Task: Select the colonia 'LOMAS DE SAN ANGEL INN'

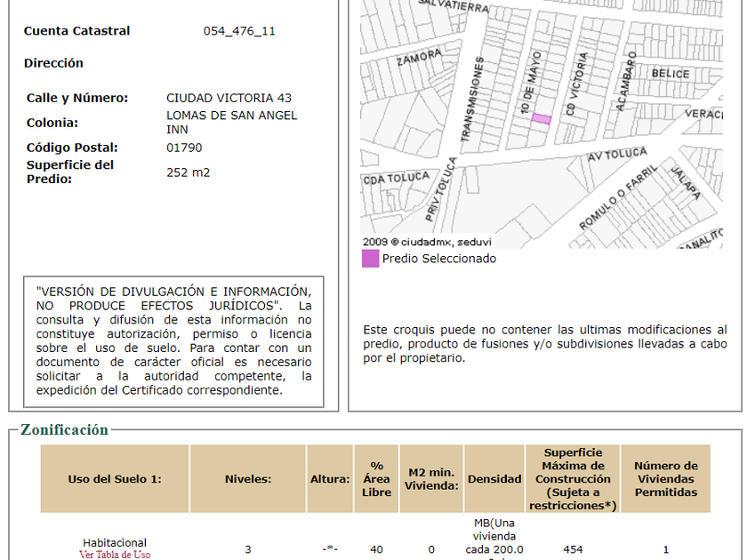Action: coord(231,123)
